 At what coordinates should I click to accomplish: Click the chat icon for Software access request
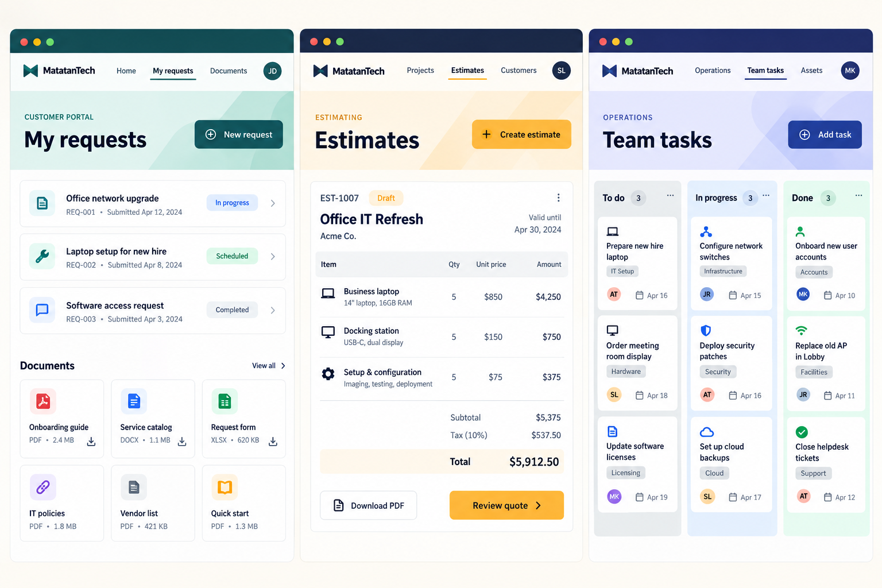pyautogui.click(x=42, y=310)
